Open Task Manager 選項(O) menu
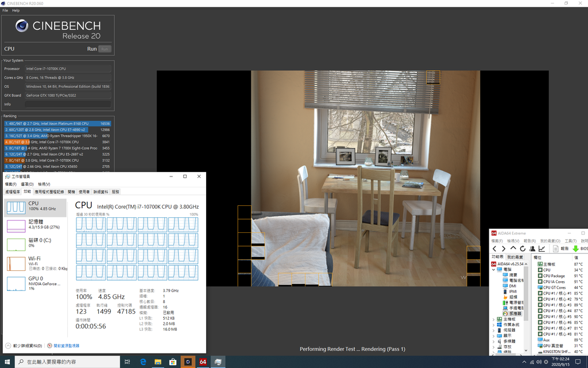Viewport: 588px width, 368px height. pyautogui.click(x=27, y=185)
